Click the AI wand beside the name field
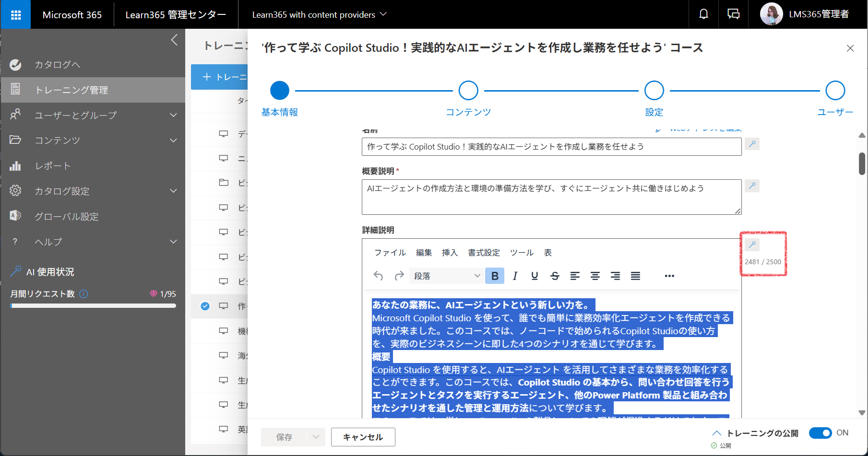Image resolution: width=868 pixels, height=456 pixels. [752, 144]
